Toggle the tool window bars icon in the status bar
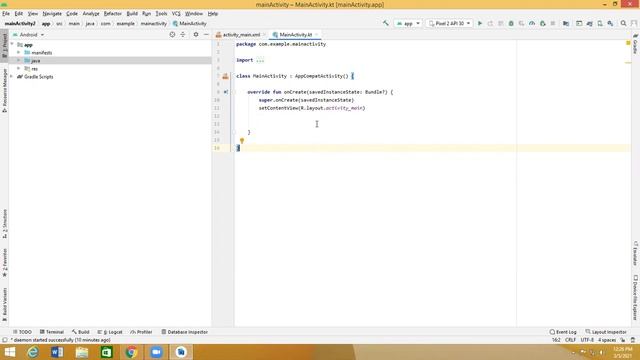This screenshot has height=360, width=640. [4, 340]
